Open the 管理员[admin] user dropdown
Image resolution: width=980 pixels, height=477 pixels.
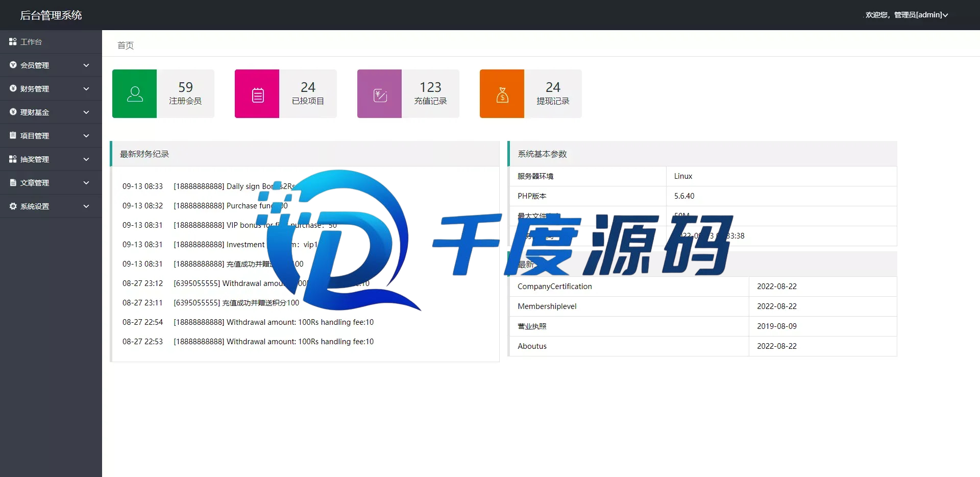point(906,15)
